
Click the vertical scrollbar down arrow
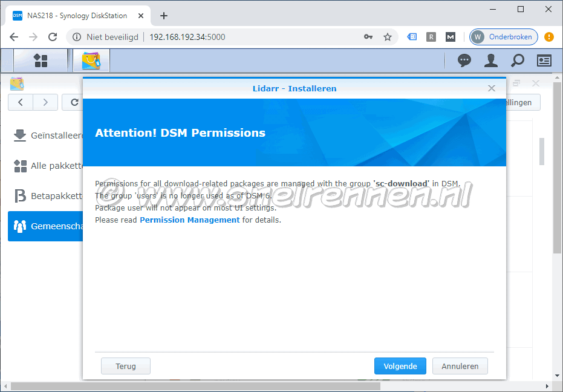tap(558, 376)
